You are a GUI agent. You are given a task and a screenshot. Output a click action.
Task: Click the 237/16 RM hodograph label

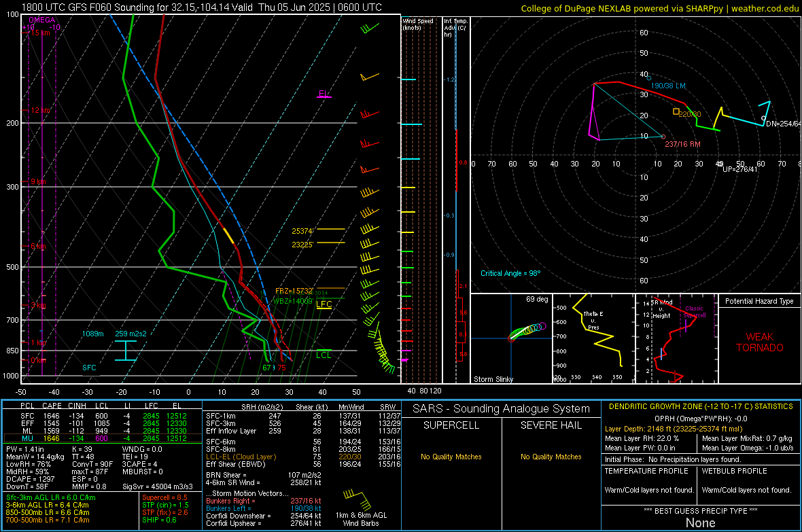[x=682, y=144]
